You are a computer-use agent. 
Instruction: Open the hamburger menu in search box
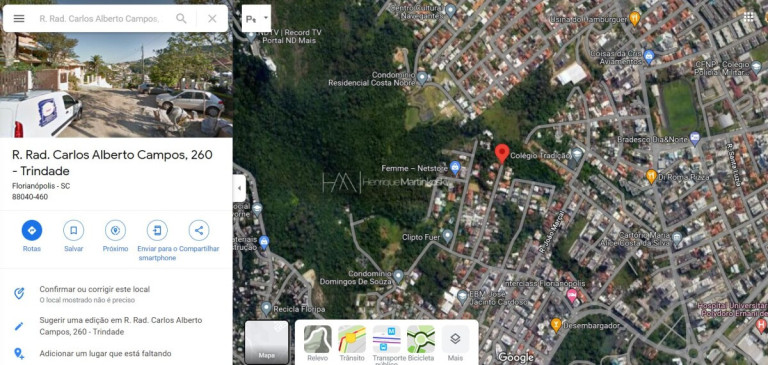(x=19, y=19)
